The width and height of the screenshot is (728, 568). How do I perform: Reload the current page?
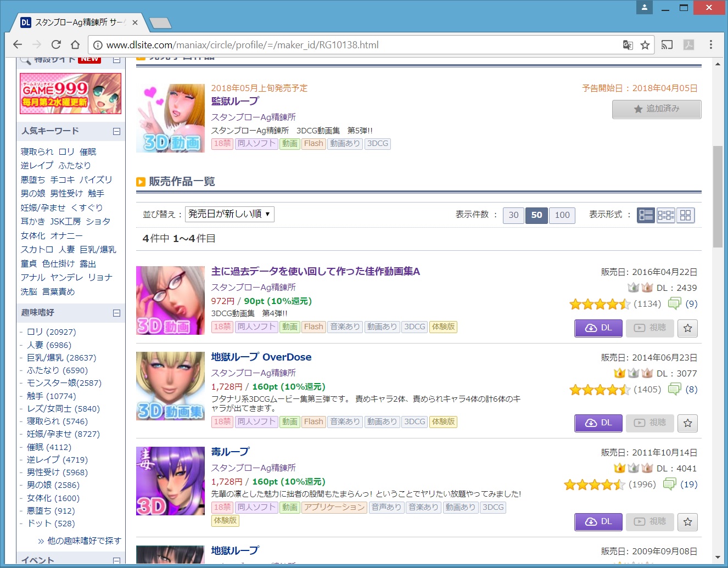(56, 45)
